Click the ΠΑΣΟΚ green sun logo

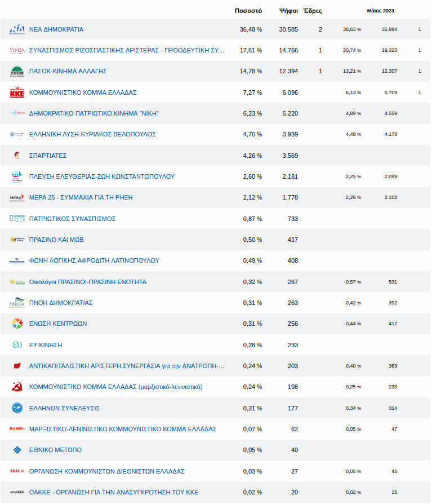[x=17, y=72]
